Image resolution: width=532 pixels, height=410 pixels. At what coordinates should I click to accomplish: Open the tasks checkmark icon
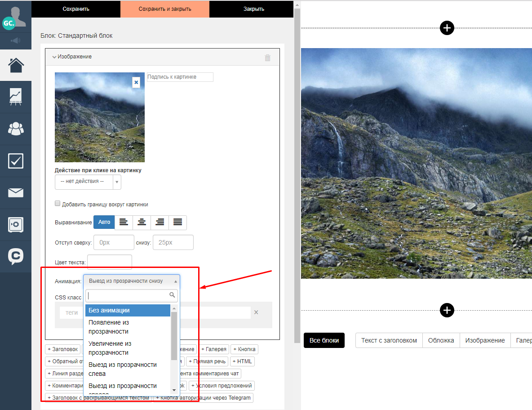(x=16, y=160)
